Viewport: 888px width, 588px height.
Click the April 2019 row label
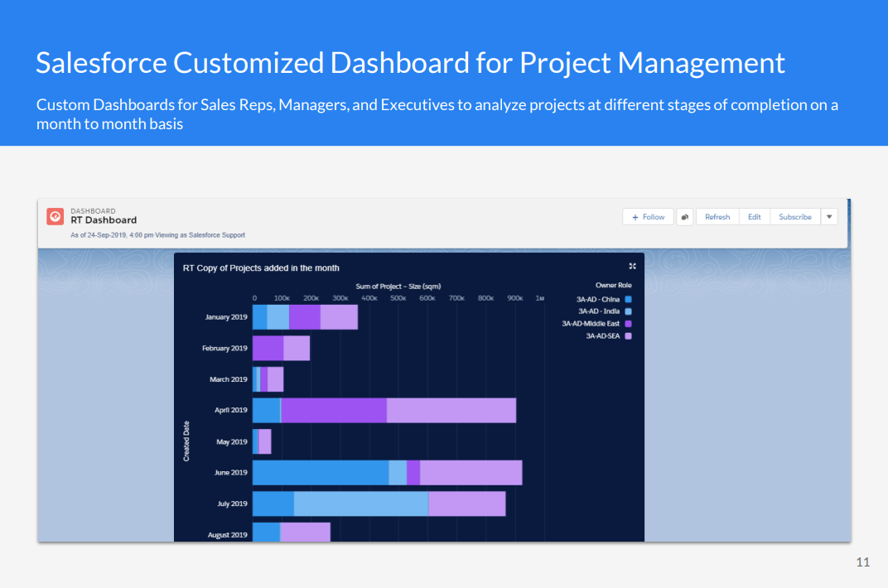[x=230, y=410]
